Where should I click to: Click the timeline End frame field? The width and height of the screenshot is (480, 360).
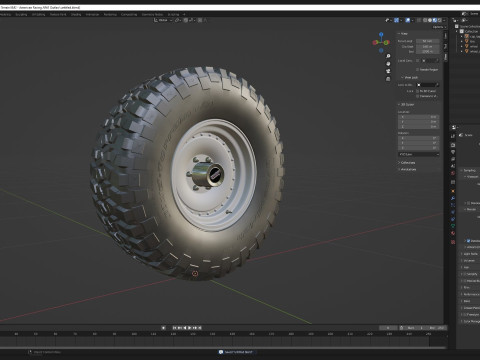pos(436,328)
